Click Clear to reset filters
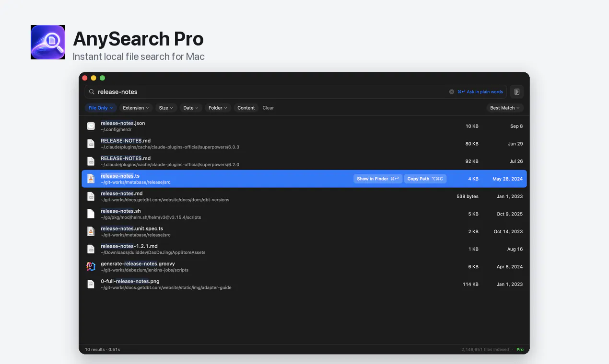The width and height of the screenshot is (609, 364). (268, 108)
